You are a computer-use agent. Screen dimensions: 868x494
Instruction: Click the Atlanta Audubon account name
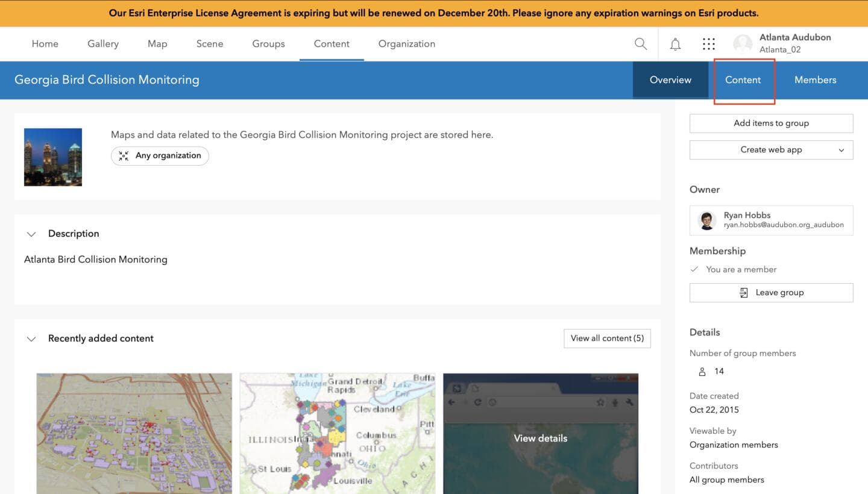[x=795, y=37]
